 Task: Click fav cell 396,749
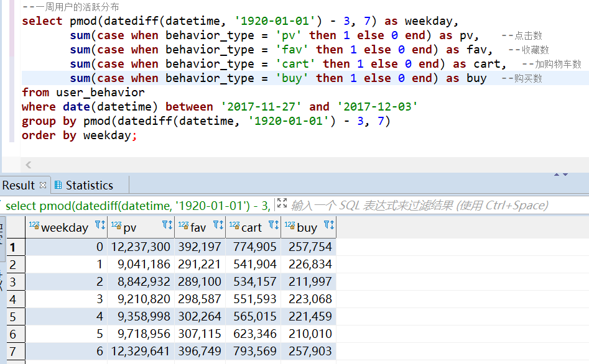tap(200, 351)
